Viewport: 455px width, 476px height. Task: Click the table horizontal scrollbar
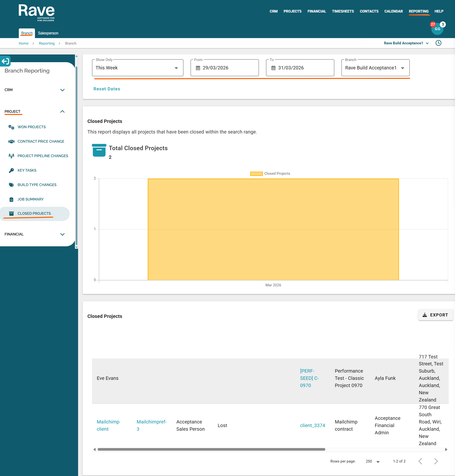click(211, 449)
